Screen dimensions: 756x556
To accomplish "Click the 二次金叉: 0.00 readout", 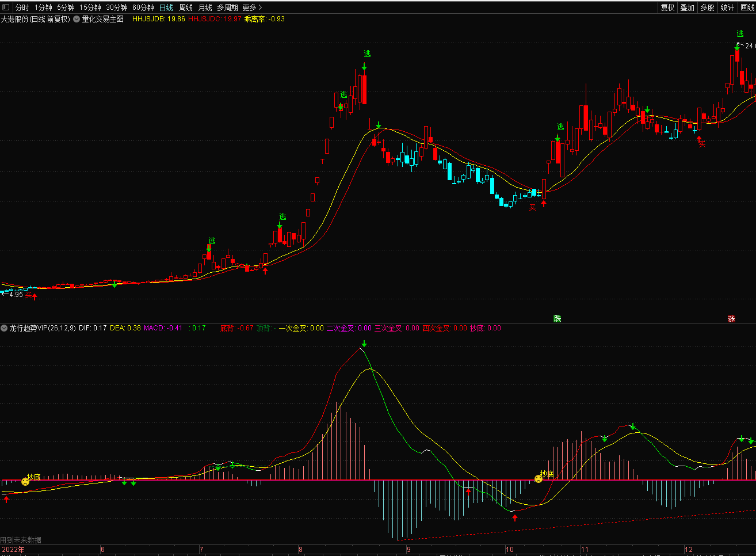I will [349, 328].
